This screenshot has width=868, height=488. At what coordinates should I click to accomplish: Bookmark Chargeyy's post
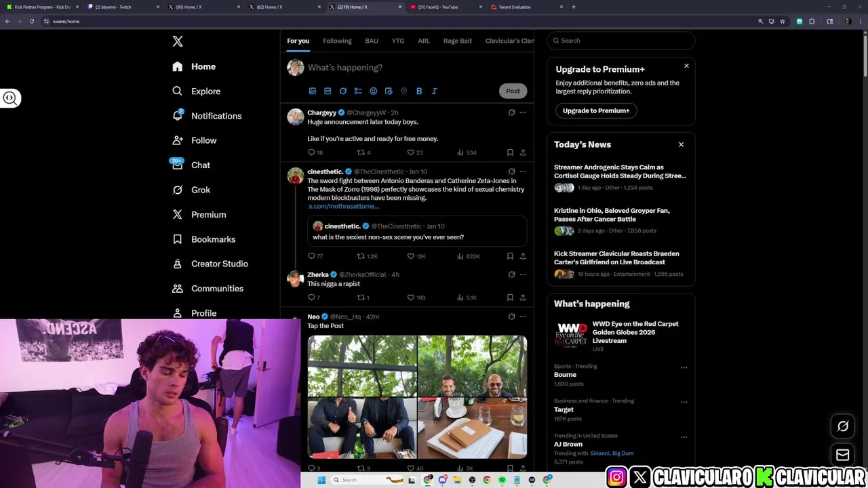click(510, 152)
